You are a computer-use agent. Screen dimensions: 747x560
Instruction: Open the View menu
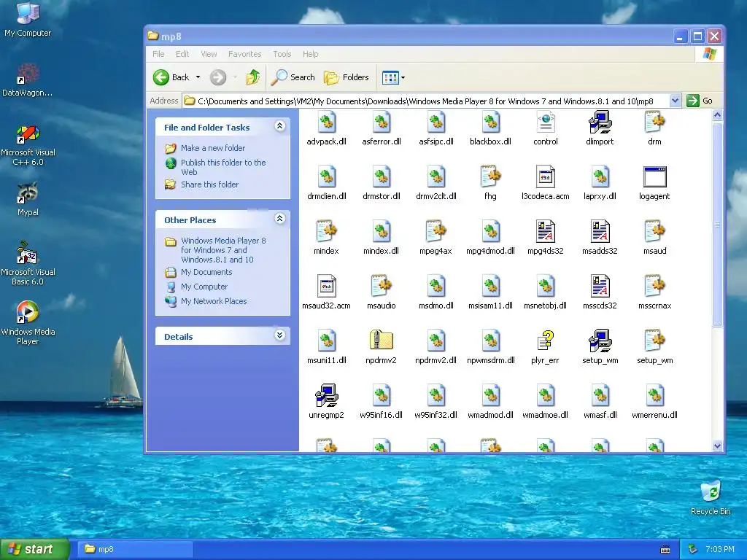pos(209,54)
